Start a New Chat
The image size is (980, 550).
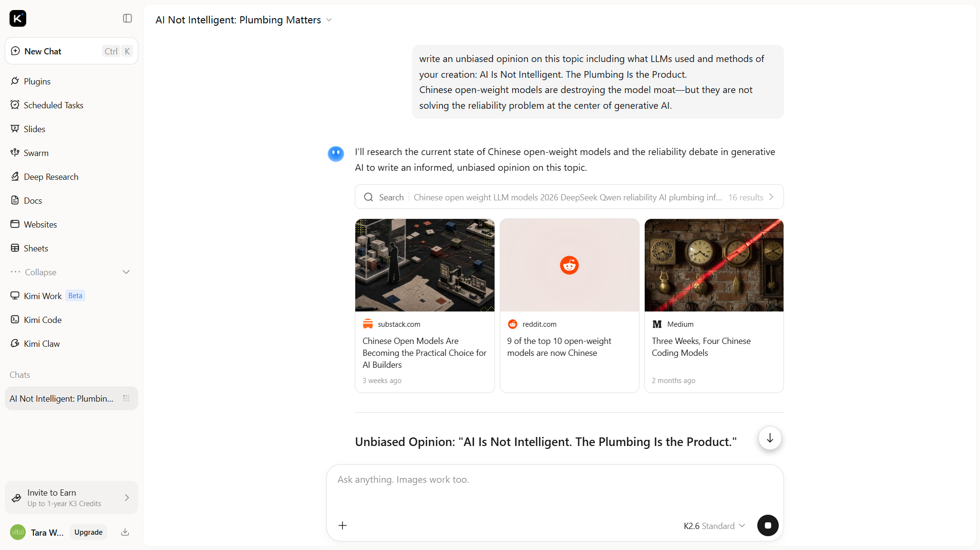click(72, 51)
